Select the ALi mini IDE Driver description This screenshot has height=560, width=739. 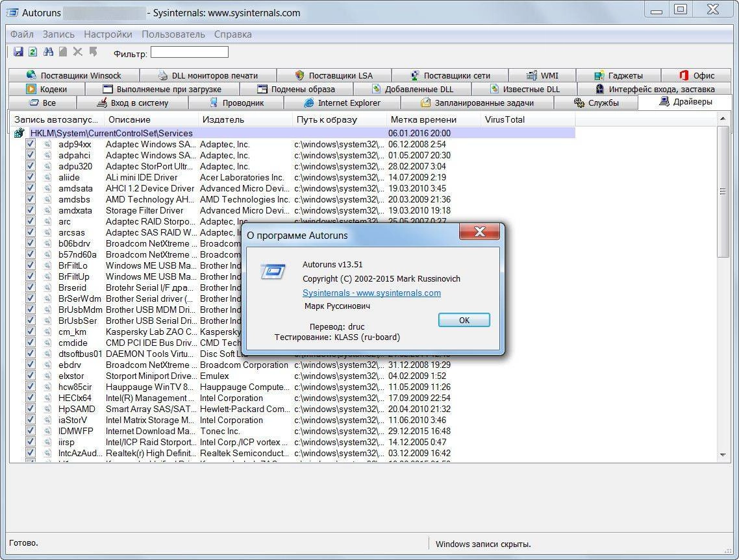[x=142, y=178]
